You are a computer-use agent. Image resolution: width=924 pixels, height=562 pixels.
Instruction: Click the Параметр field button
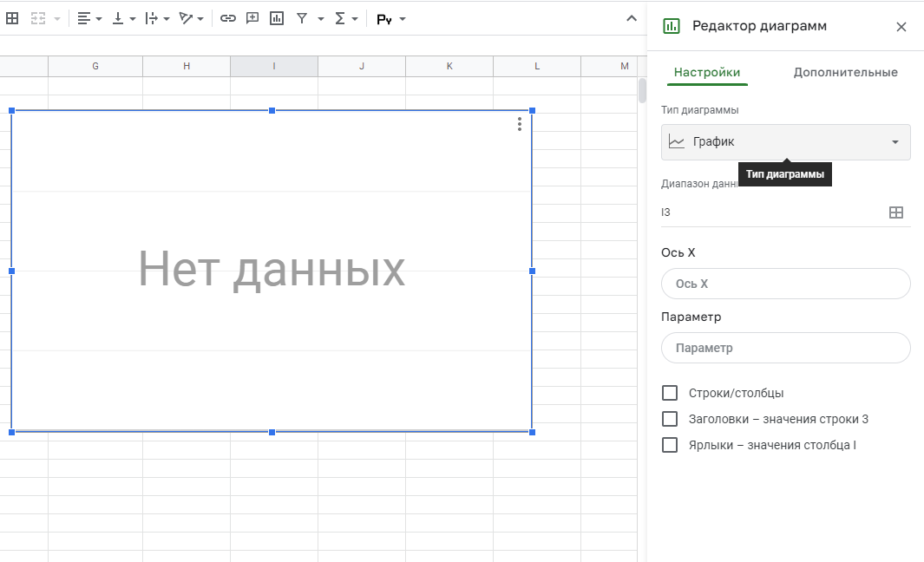click(x=785, y=348)
